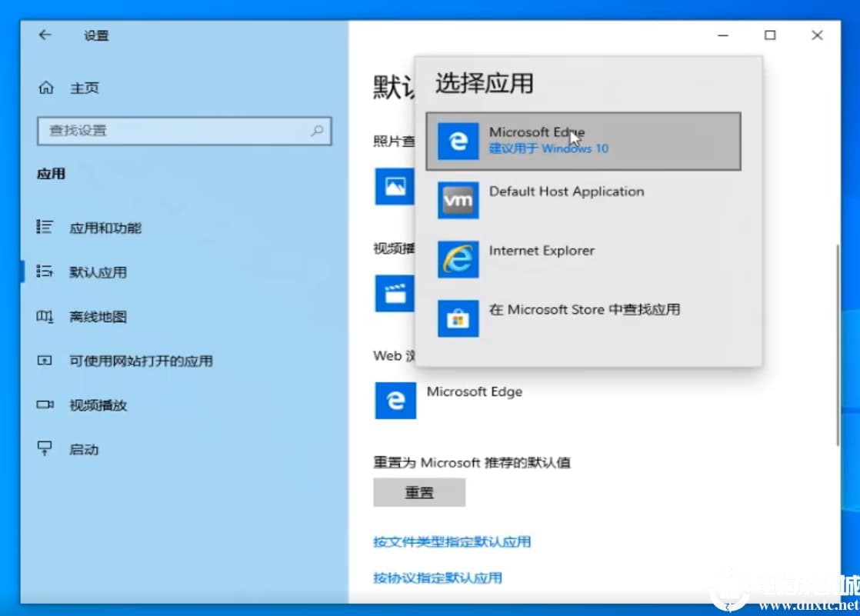Focus the 查找设置 search field
The width and height of the screenshot is (860, 616).
tap(185, 131)
